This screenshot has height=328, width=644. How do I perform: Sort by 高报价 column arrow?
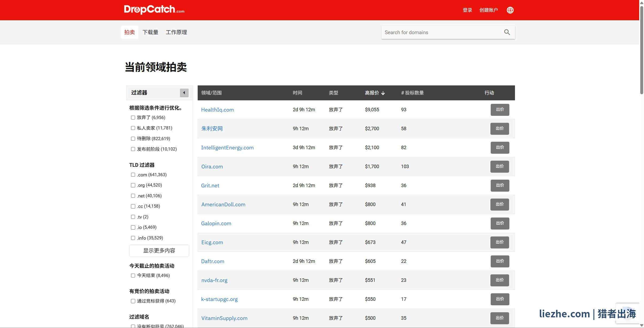coord(383,93)
